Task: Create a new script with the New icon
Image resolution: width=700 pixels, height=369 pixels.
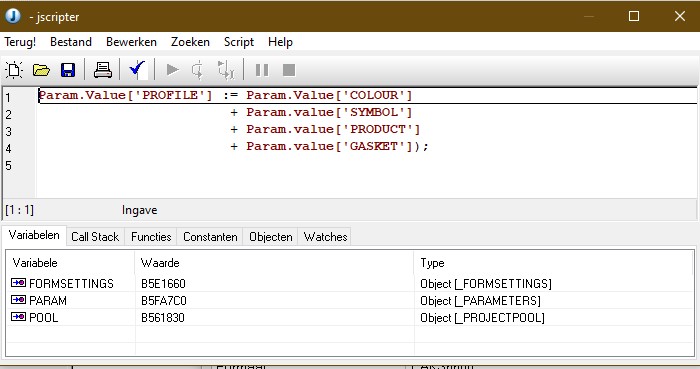Action: (14, 70)
